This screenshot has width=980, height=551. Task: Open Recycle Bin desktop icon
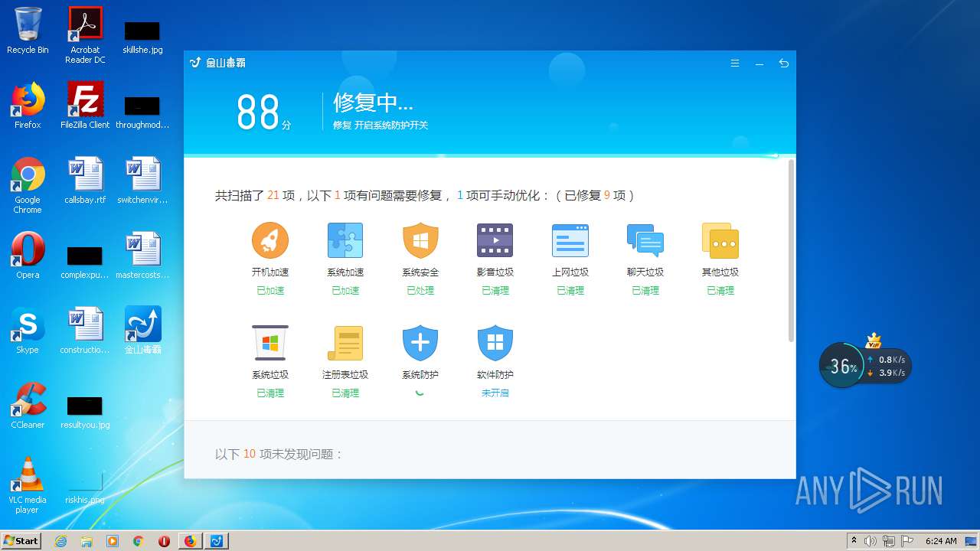click(x=28, y=31)
